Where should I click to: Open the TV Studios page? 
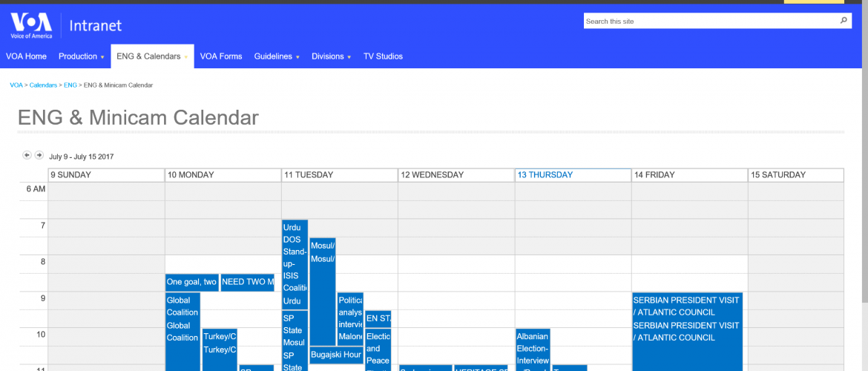click(x=383, y=56)
